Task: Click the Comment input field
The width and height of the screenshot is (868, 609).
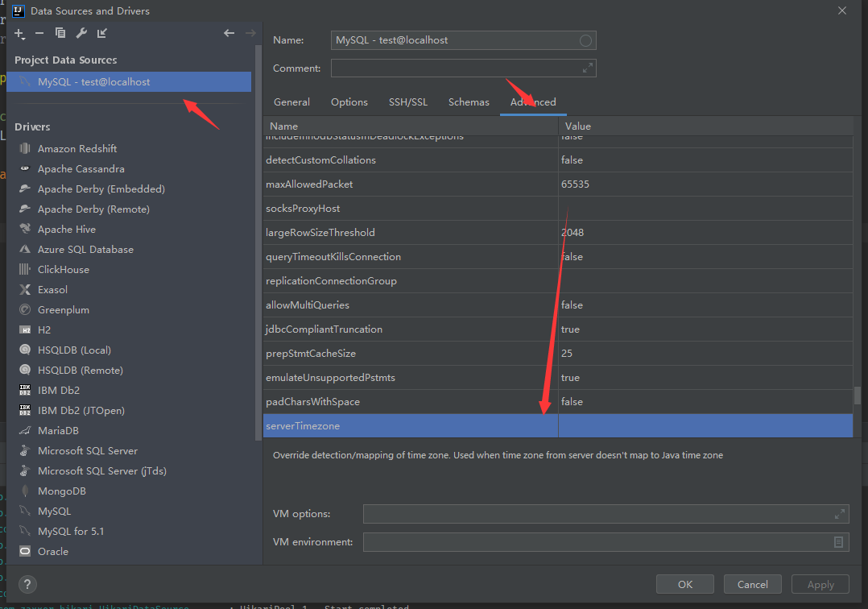Action: [463, 68]
